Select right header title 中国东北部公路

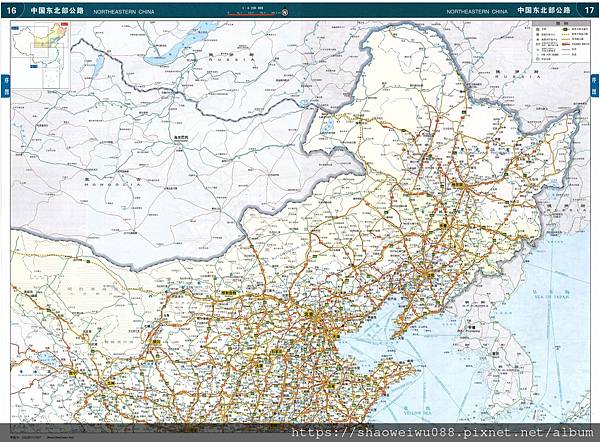coord(544,10)
